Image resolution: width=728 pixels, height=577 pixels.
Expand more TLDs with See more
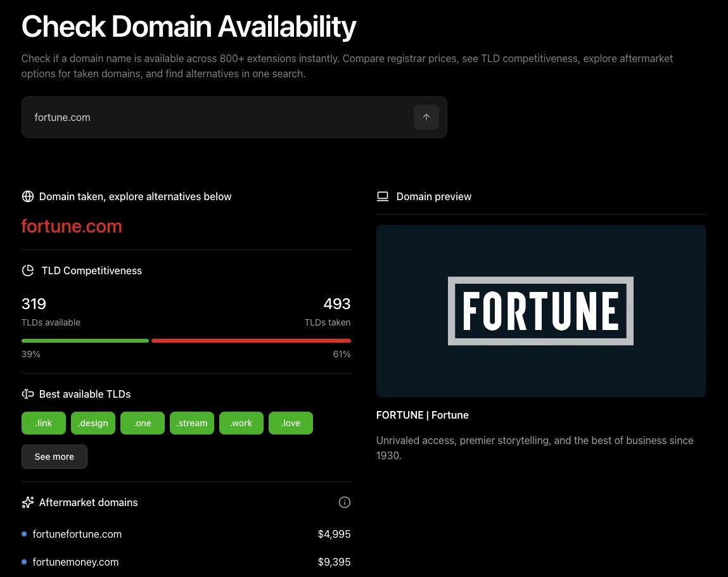(x=54, y=457)
